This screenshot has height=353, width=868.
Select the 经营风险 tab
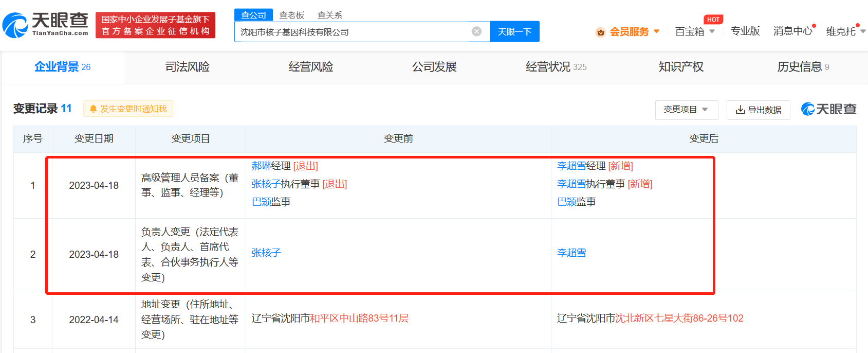tap(311, 67)
